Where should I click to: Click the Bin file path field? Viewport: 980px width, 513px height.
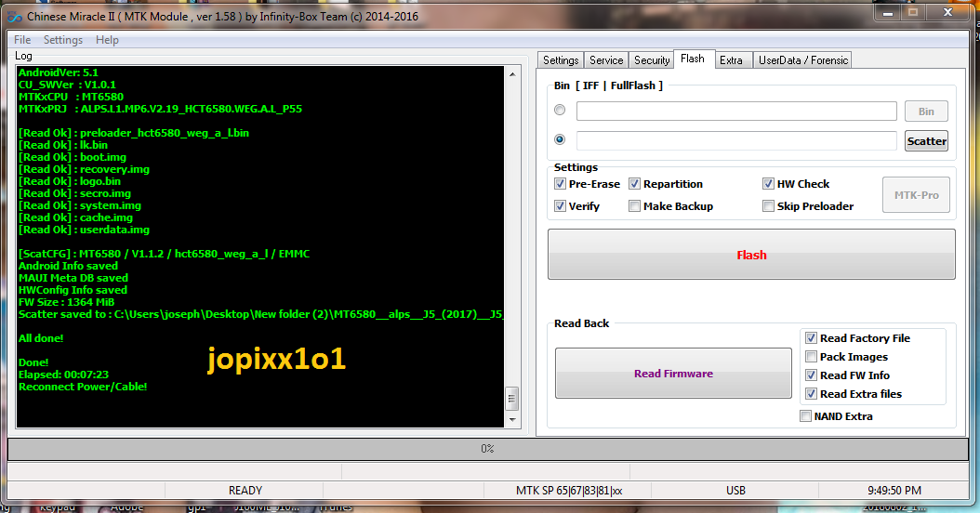point(736,112)
